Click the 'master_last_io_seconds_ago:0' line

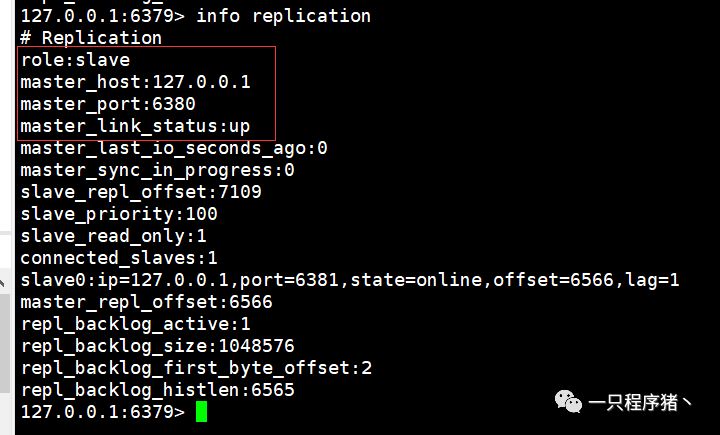click(173, 148)
